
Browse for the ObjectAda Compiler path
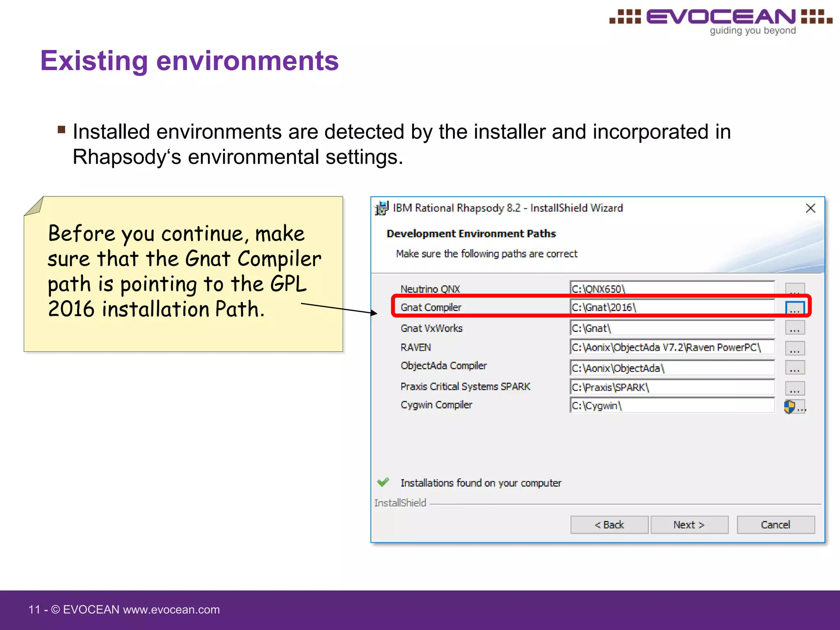click(795, 367)
